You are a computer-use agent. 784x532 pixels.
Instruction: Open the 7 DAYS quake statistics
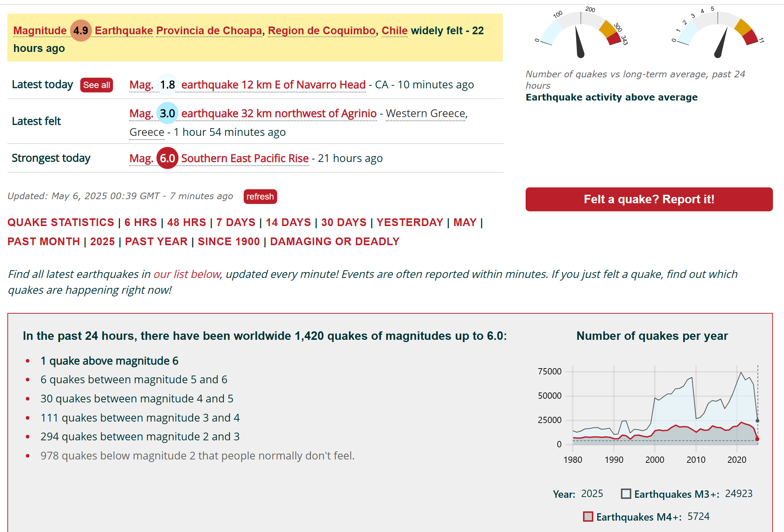pyautogui.click(x=236, y=222)
